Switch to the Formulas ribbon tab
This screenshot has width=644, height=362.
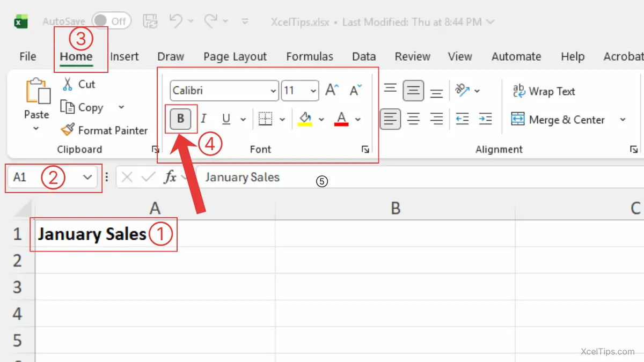[310, 56]
